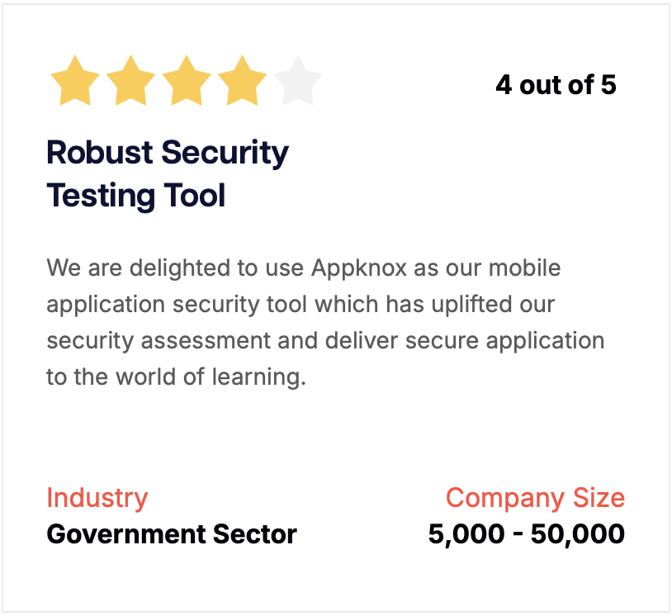
Task: Click the review line starting 'We are delighted'
Action: point(304,268)
